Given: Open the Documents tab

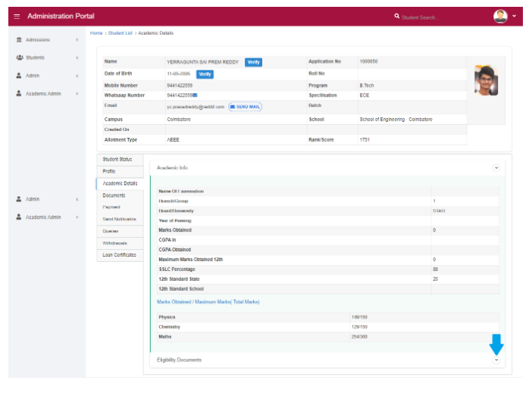Looking at the screenshot, I should pyautogui.click(x=114, y=195).
